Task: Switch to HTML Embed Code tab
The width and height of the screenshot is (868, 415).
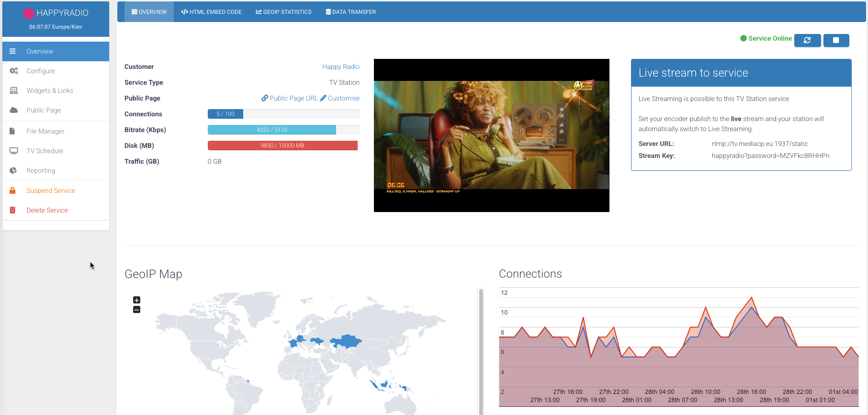Action: click(x=211, y=12)
